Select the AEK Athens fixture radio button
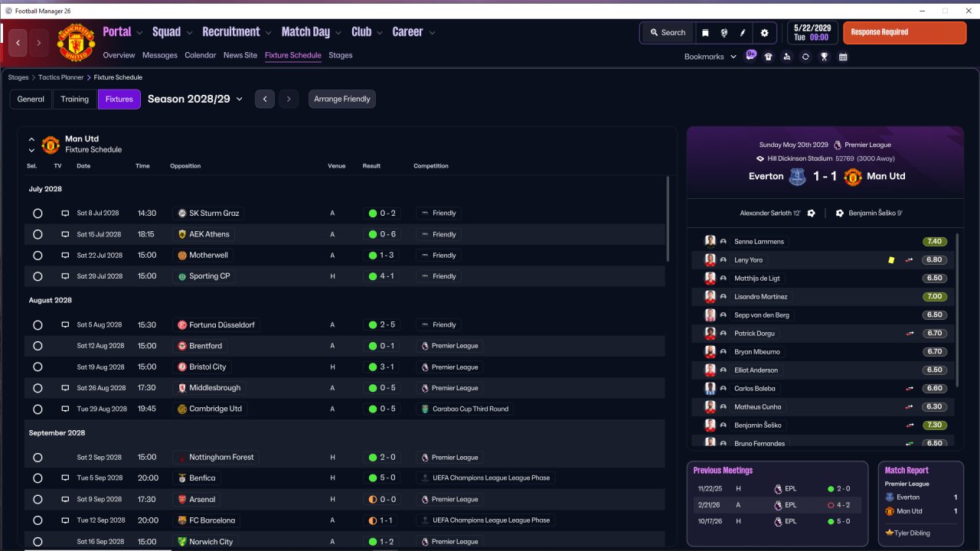This screenshot has width=980, height=551. (x=38, y=235)
